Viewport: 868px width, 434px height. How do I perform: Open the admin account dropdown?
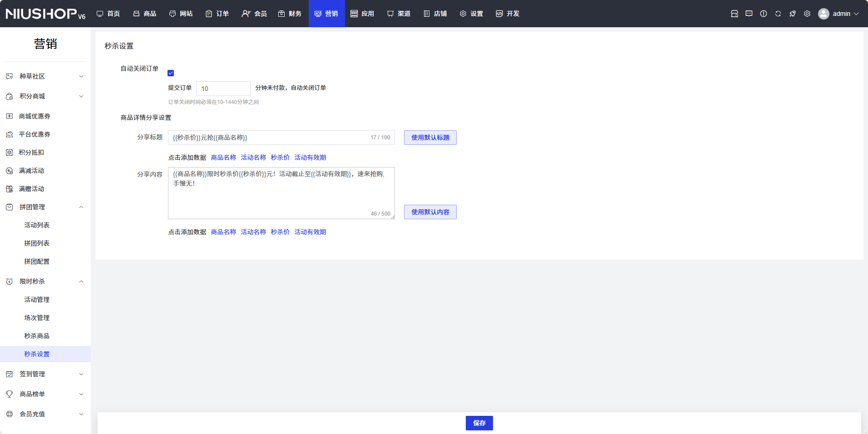838,14
